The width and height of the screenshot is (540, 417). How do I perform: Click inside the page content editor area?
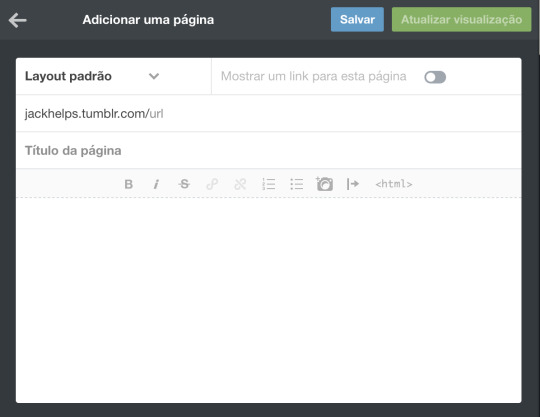[x=269, y=300]
